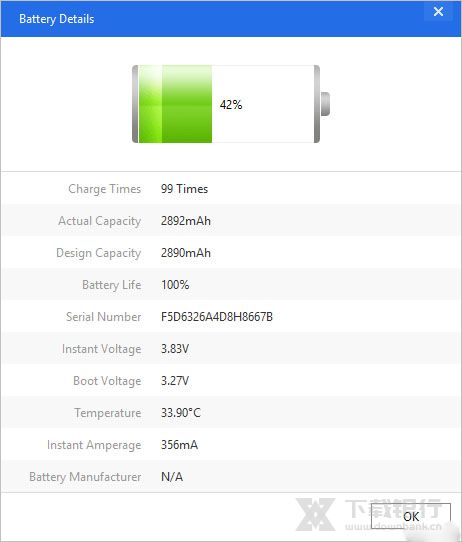
Task: Click the Battery Life 100% value
Action: click(175, 285)
